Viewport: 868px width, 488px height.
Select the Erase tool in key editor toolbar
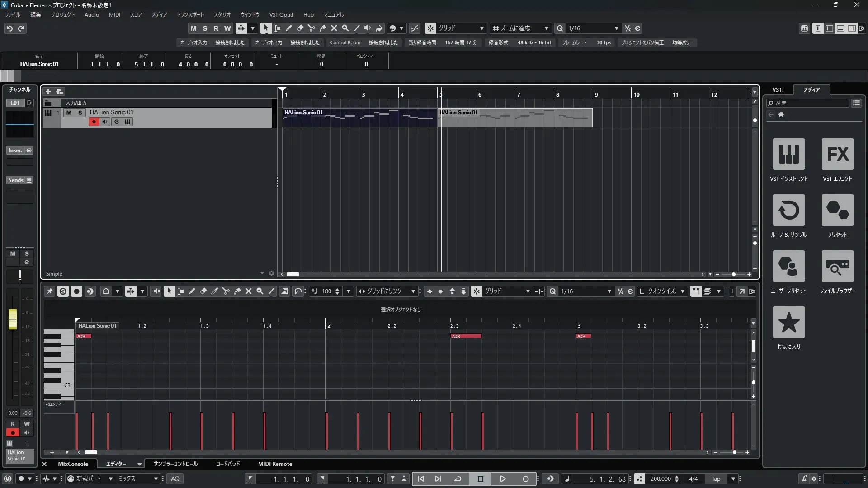(x=203, y=291)
